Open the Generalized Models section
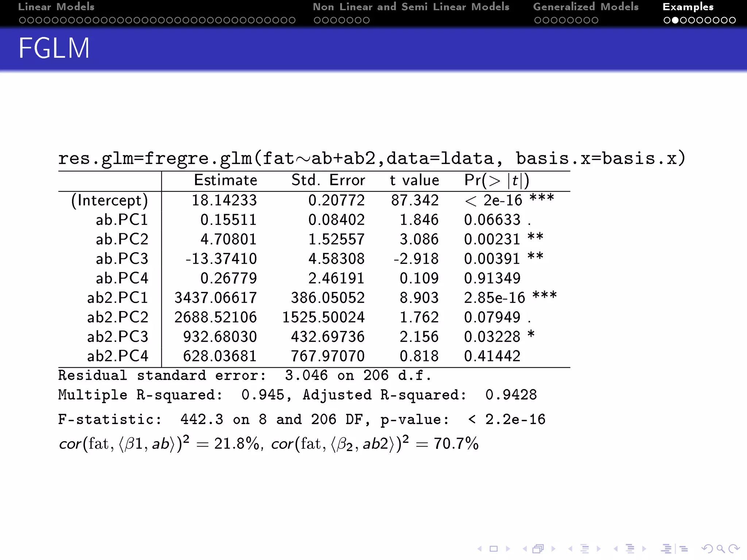The width and height of the screenshot is (747, 560). 586,7
